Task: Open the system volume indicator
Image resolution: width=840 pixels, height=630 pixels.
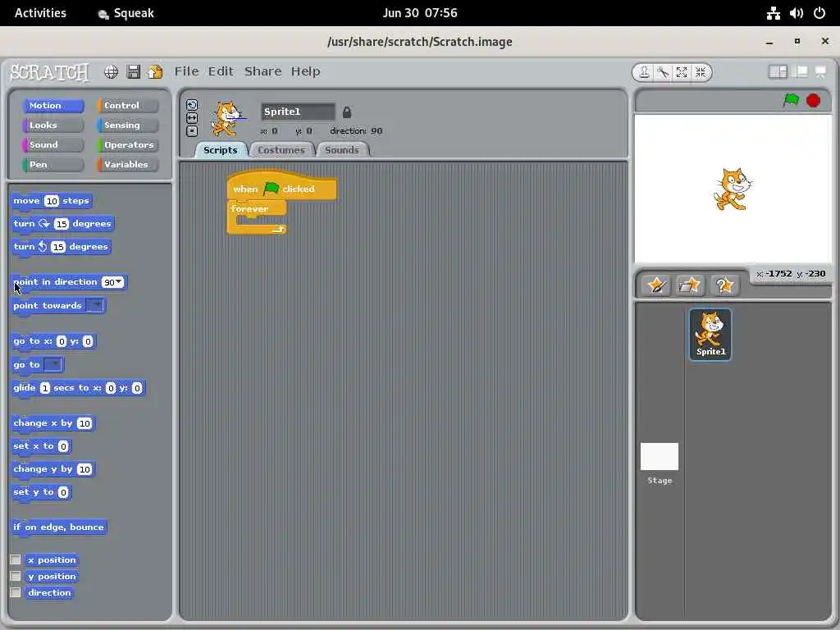Action: [797, 13]
